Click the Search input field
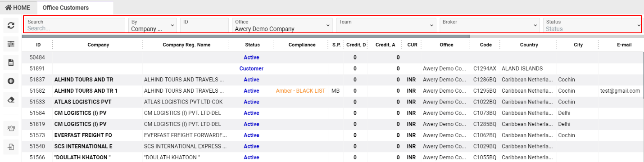Viewport: 644px width, 162px height. (75, 25)
